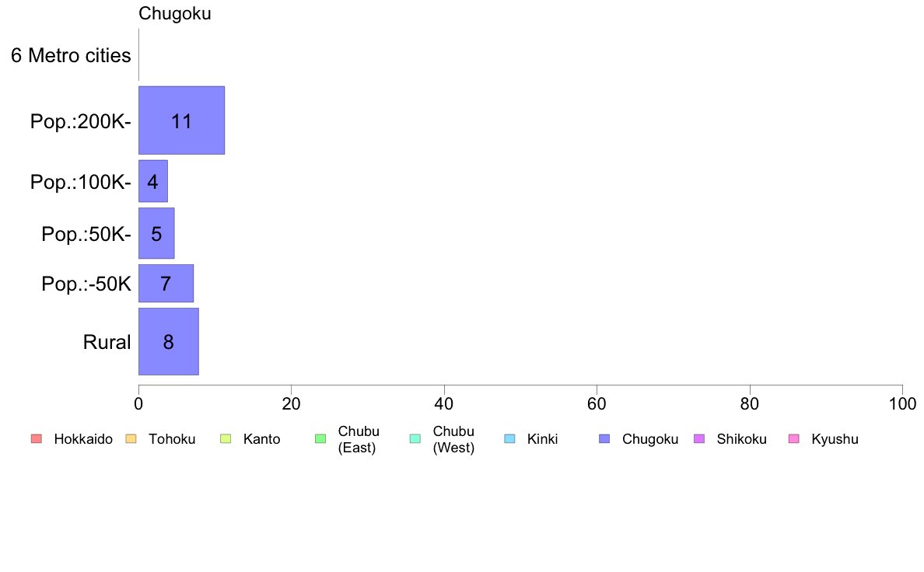Click the Shikoku legend text

pyautogui.click(x=741, y=439)
